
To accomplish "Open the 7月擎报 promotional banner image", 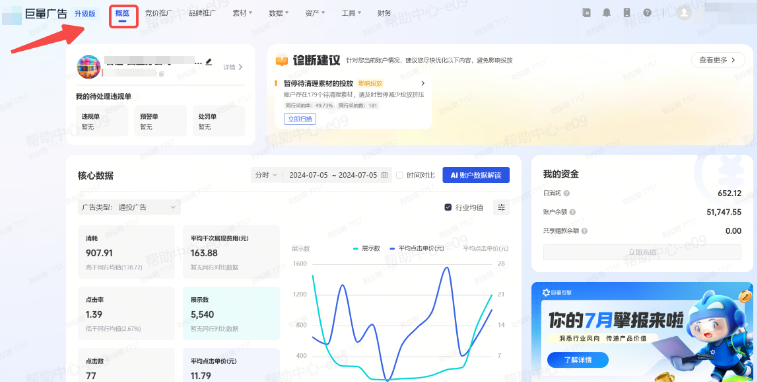I will pos(642,332).
